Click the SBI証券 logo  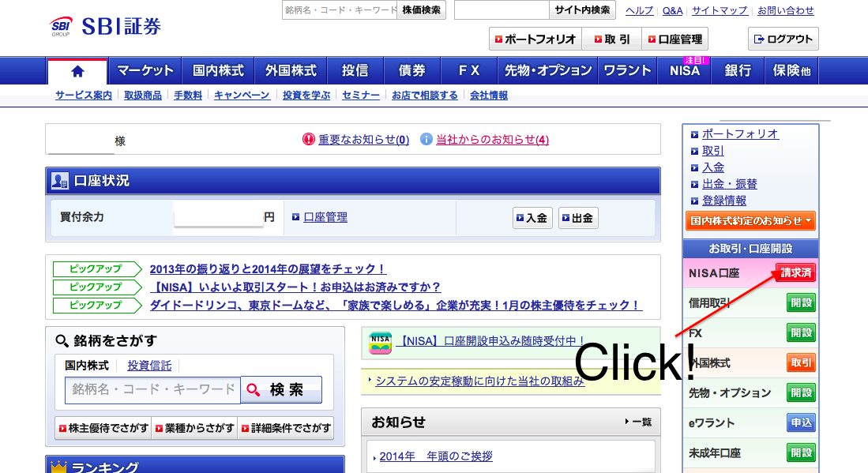pos(105,26)
